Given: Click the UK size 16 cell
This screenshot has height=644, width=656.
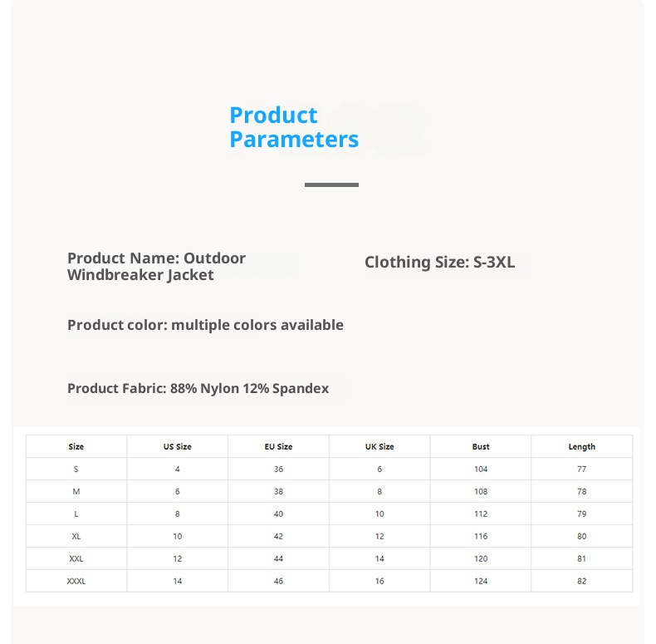Looking at the screenshot, I should click(379, 581).
